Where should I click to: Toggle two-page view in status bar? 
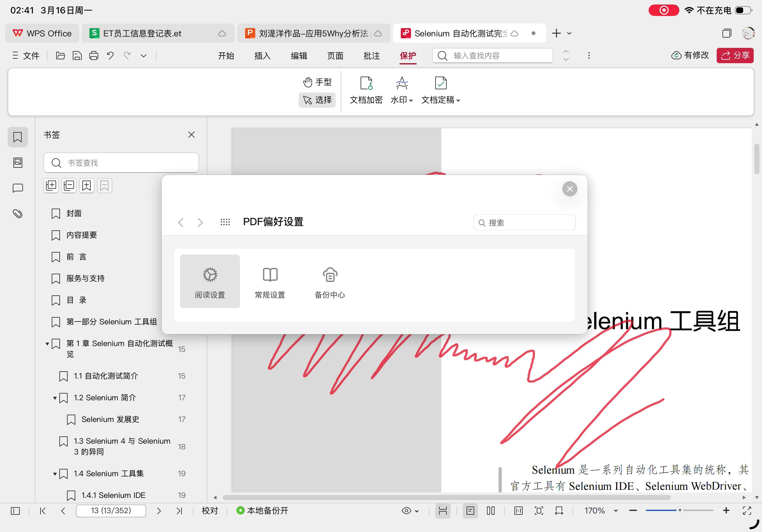pyautogui.click(x=490, y=510)
